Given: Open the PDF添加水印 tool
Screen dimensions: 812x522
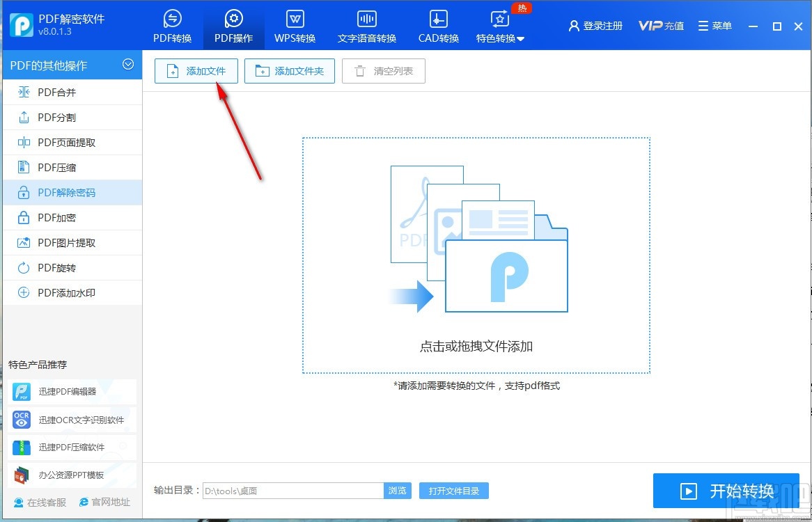Looking at the screenshot, I should 66,292.
